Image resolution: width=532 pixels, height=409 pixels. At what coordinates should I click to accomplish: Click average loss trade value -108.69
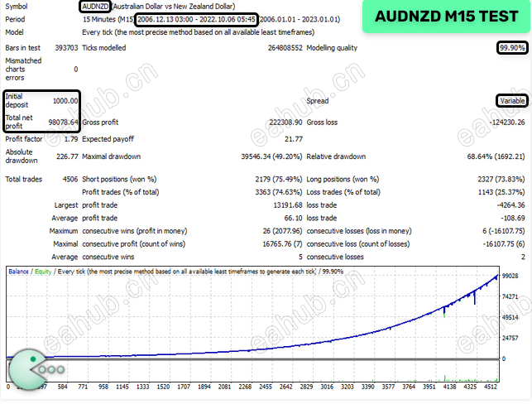pyautogui.click(x=513, y=218)
